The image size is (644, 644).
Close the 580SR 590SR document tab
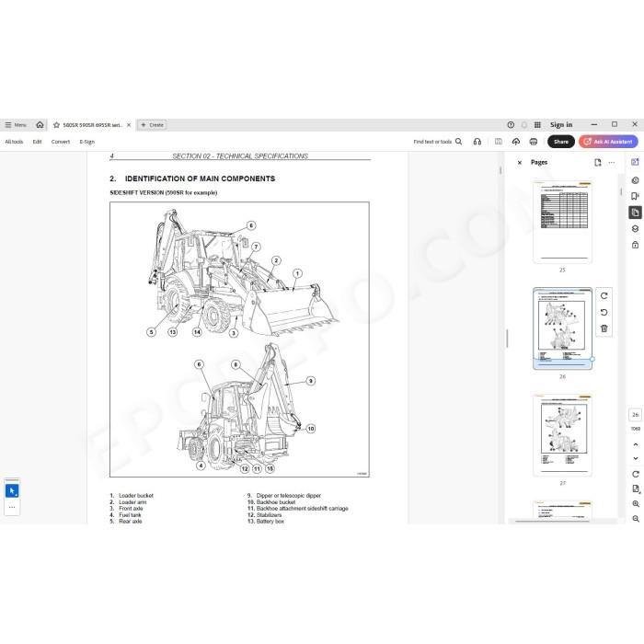pyautogui.click(x=129, y=125)
